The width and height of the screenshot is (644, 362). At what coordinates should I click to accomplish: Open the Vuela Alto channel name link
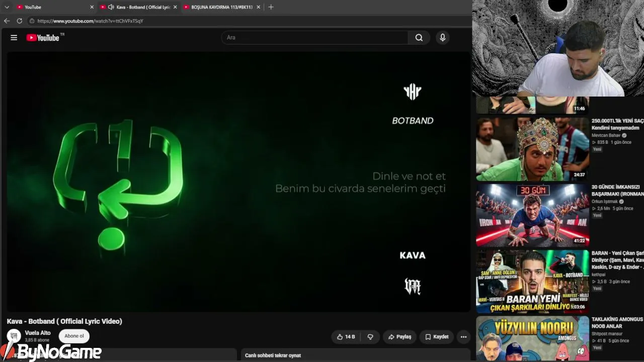click(38, 333)
